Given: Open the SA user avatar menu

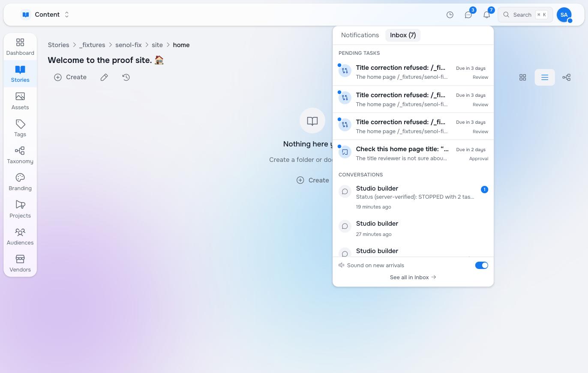Looking at the screenshot, I should tap(564, 15).
